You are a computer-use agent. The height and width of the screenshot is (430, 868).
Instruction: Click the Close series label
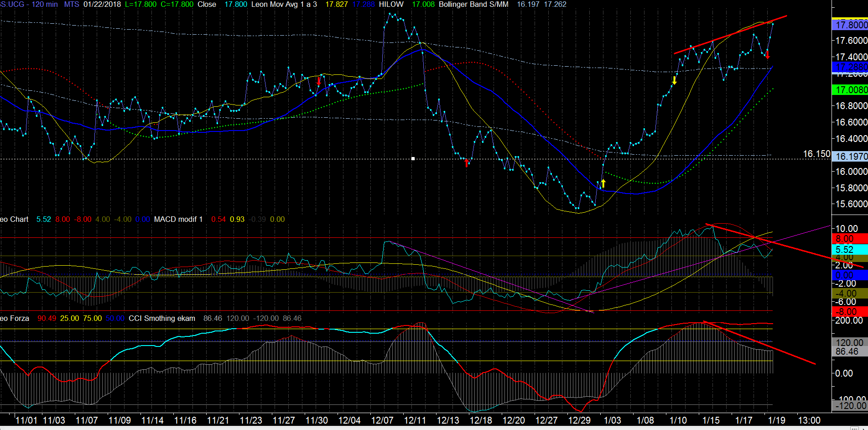click(x=207, y=4)
